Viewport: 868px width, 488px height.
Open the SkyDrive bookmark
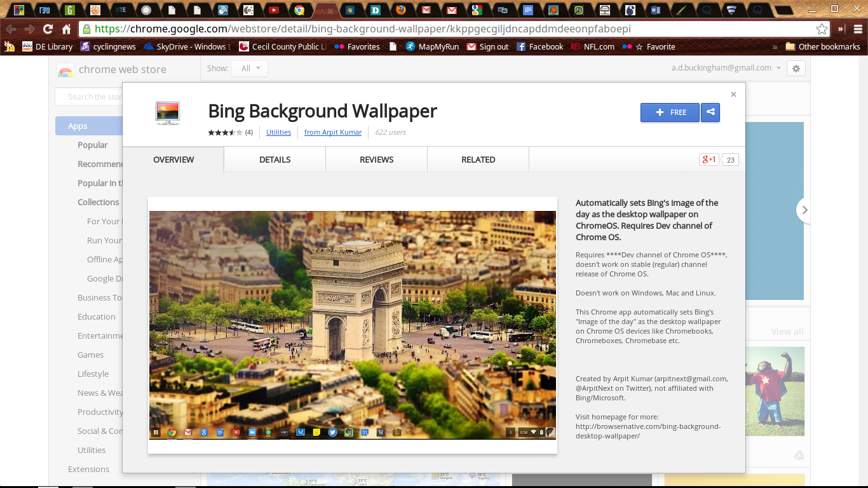[187, 46]
